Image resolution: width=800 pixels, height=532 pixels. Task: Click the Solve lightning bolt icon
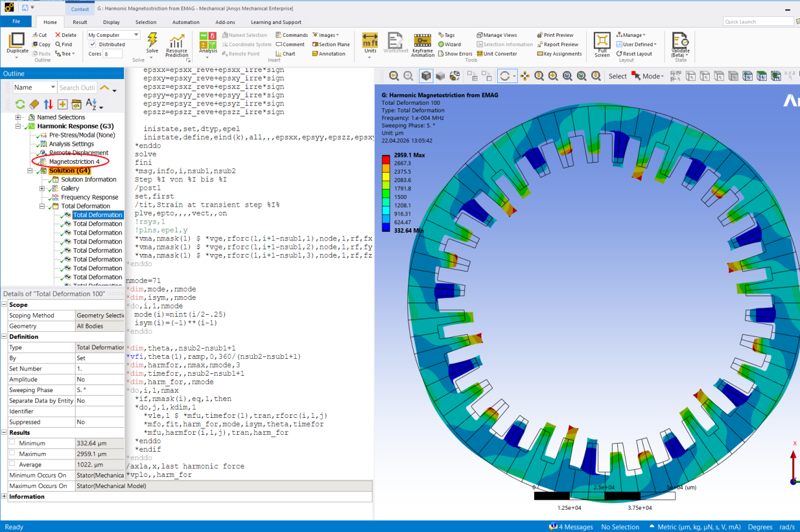tap(152, 40)
